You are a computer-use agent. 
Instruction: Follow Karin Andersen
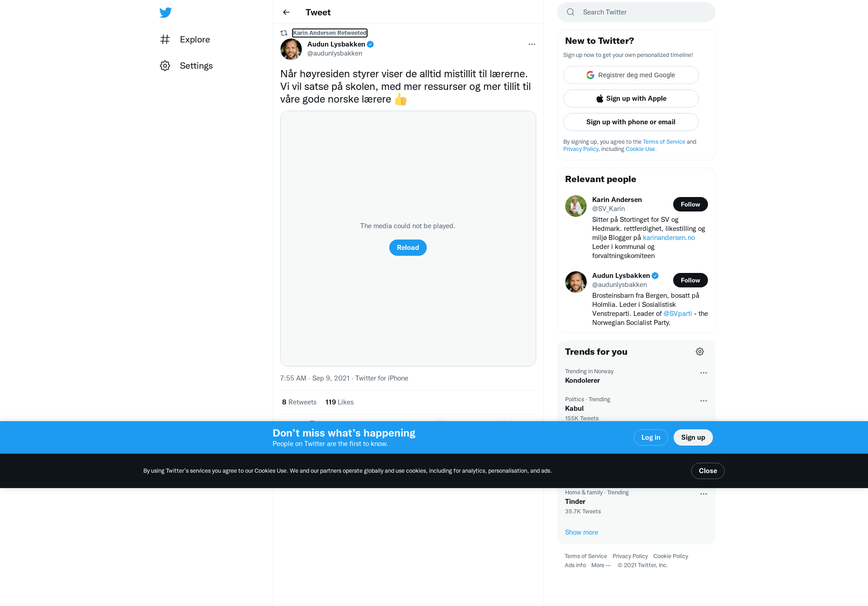click(690, 204)
